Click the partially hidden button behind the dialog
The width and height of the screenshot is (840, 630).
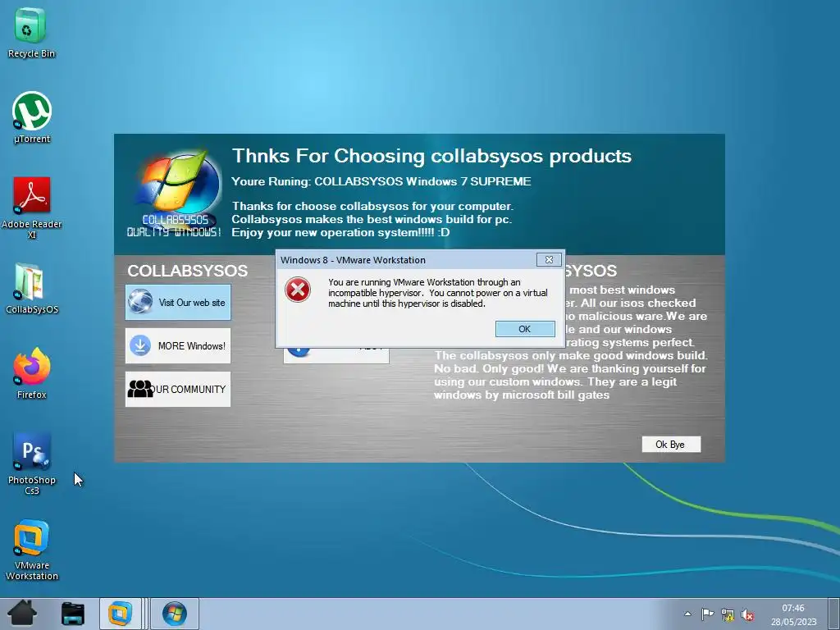point(336,355)
